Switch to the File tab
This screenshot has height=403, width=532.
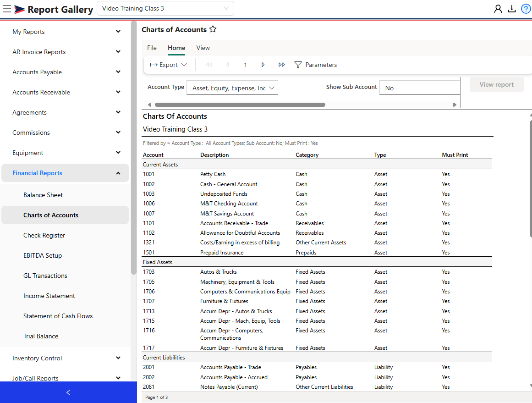pyautogui.click(x=152, y=48)
